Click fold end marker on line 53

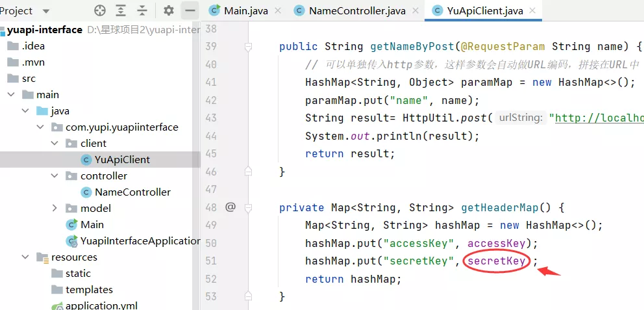[x=247, y=296]
